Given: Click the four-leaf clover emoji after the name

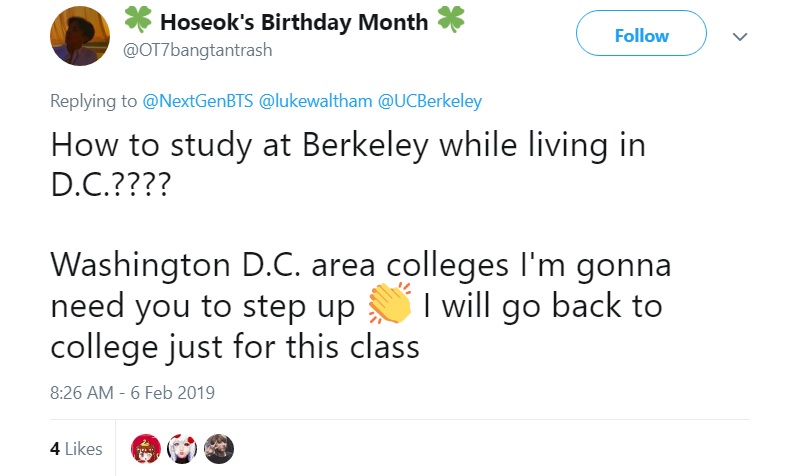Looking at the screenshot, I should coord(451,19).
